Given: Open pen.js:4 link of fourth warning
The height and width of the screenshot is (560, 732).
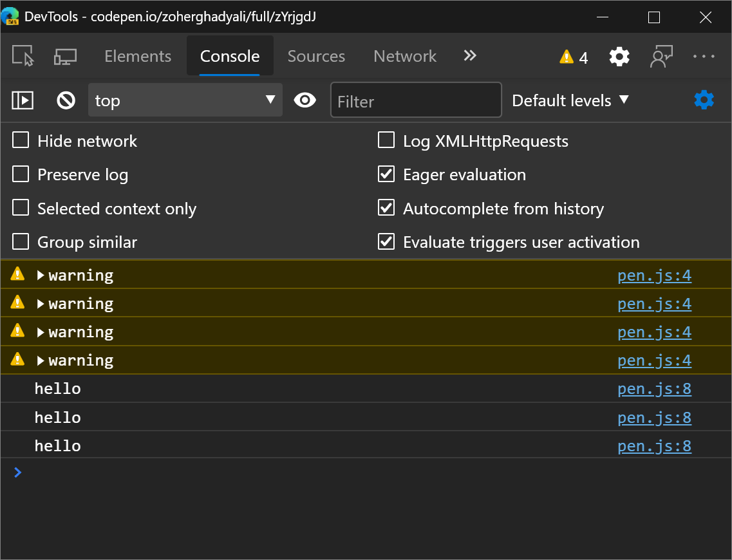Looking at the screenshot, I should click(x=655, y=360).
